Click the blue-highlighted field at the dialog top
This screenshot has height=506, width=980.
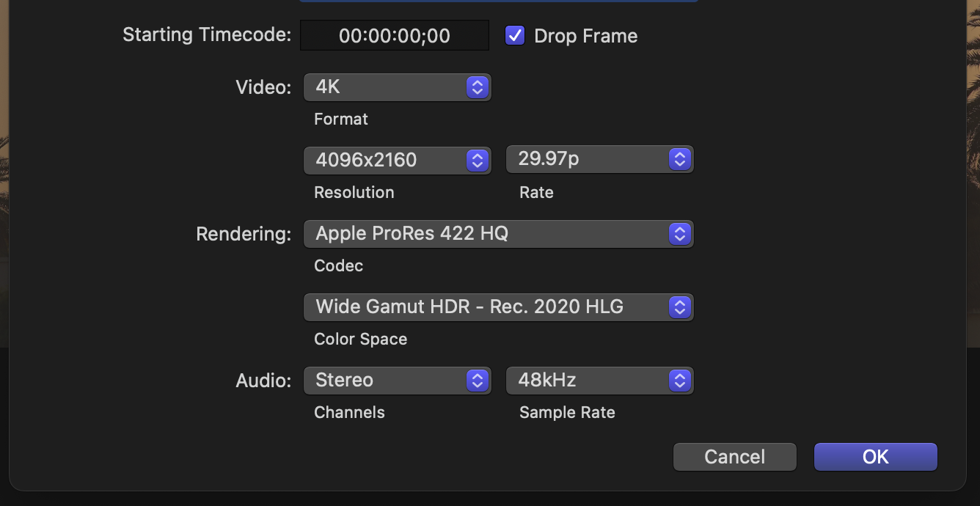click(x=499, y=1)
